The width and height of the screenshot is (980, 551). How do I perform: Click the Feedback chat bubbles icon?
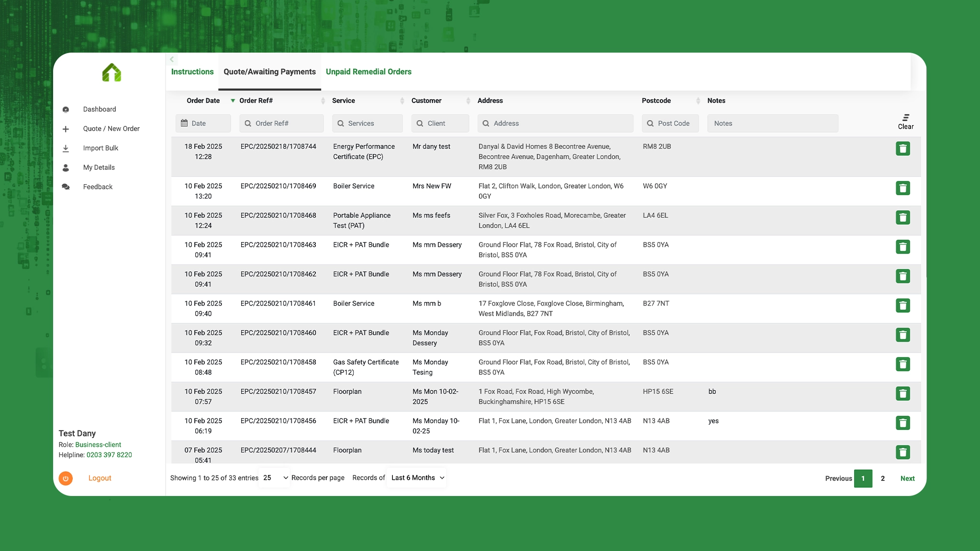click(66, 187)
